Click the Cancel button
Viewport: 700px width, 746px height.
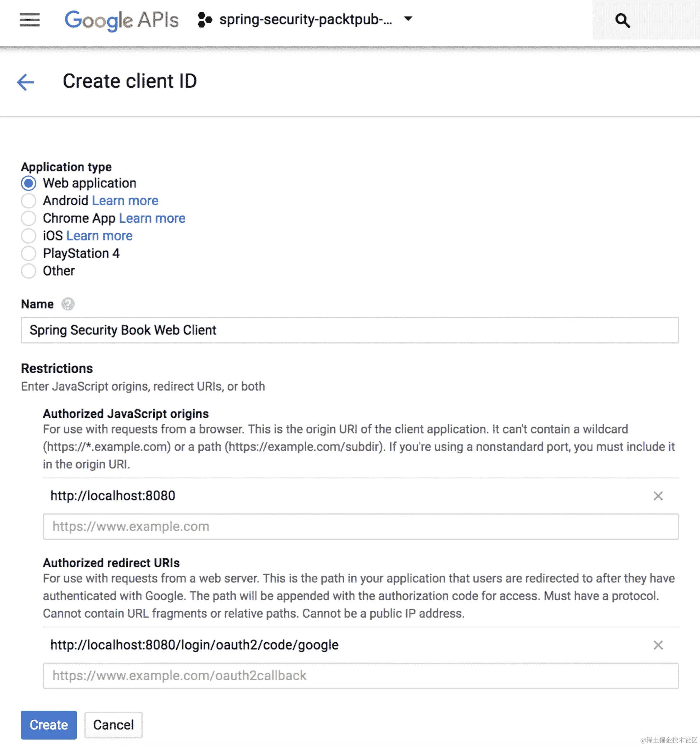coord(113,724)
